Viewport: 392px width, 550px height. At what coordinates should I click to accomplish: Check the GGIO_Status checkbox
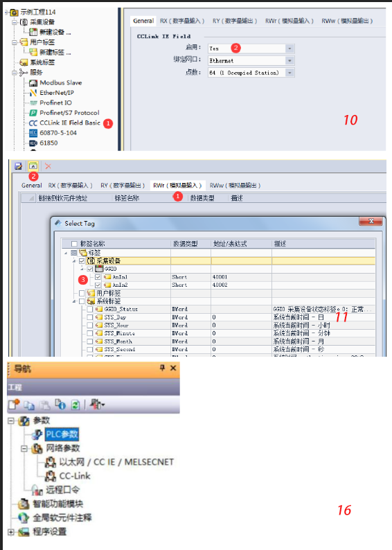[x=90, y=309]
